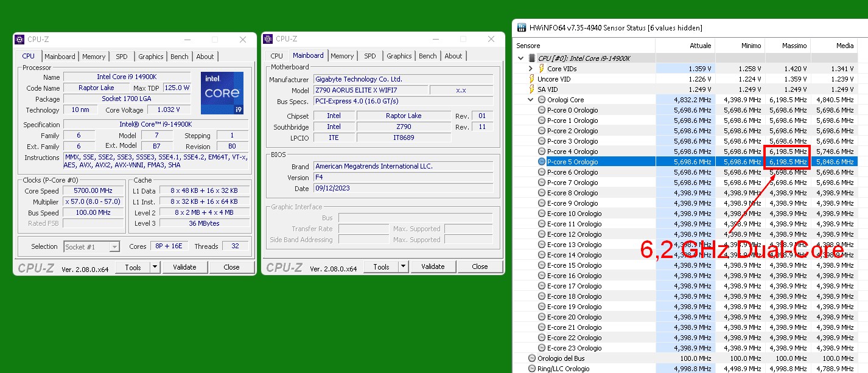Select the P-core 4 Orologio sensor row

click(572, 152)
